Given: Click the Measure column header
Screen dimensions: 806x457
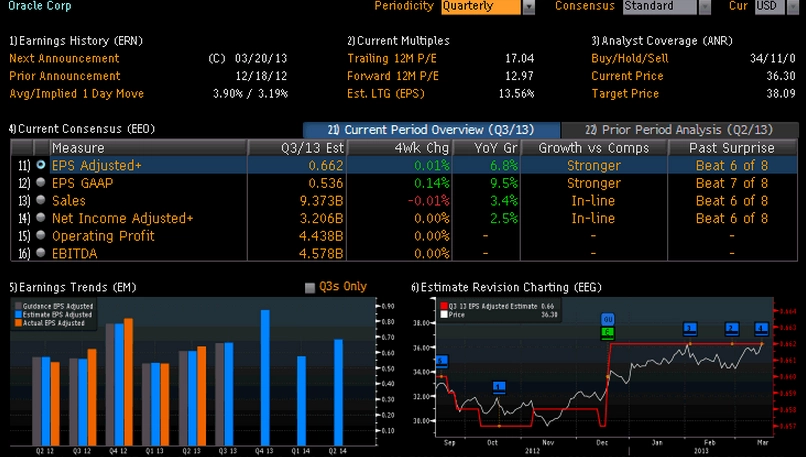Looking at the screenshot, I should (x=148, y=148).
